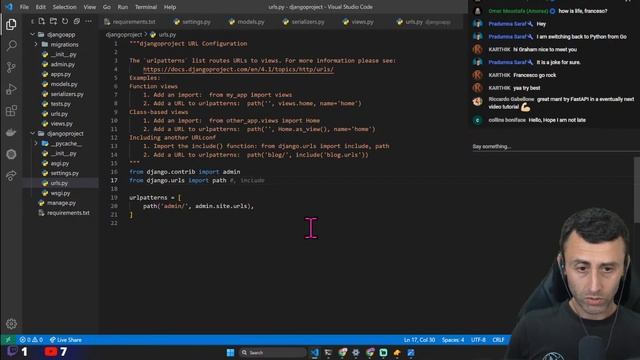This screenshot has width=640, height=360.
Task: Open wsgi.py in djangoproject folder
Action: click(60, 193)
